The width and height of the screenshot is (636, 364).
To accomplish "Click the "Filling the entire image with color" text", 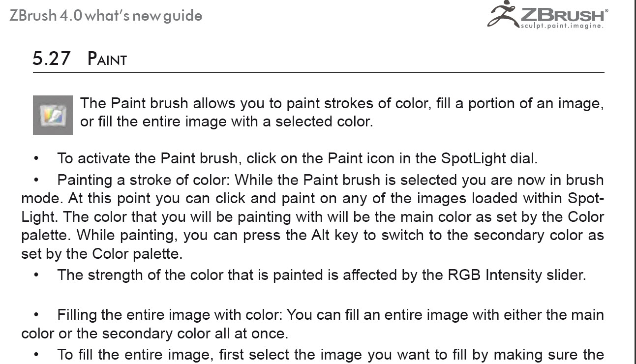I will (x=171, y=314).
